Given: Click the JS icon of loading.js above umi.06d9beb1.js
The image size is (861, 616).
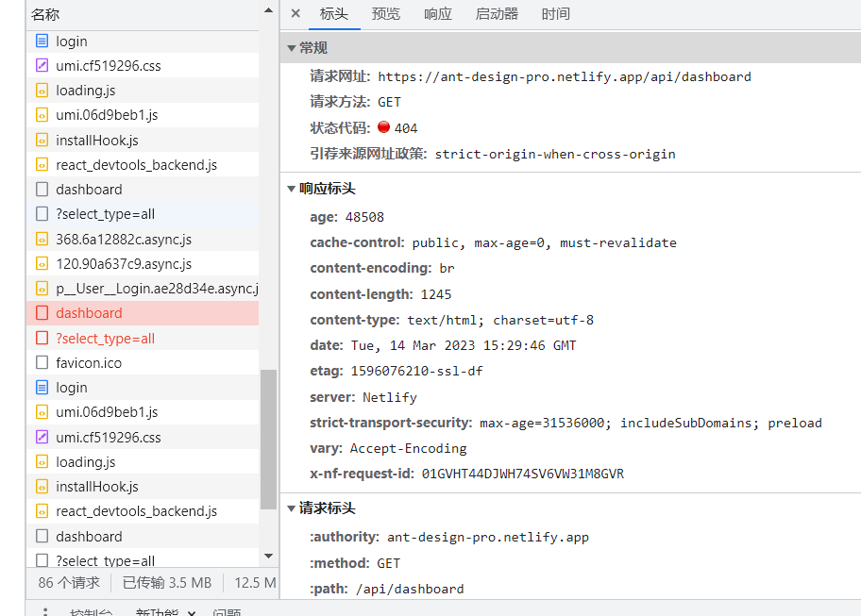Looking at the screenshot, I should click(42, 90).
